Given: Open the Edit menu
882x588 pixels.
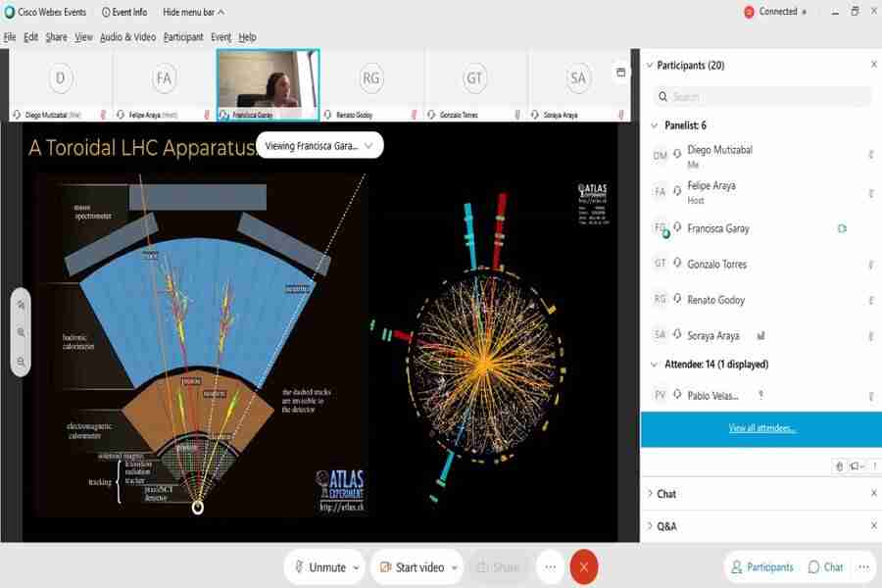Looking at the screenshot, I should pos(31,37).
